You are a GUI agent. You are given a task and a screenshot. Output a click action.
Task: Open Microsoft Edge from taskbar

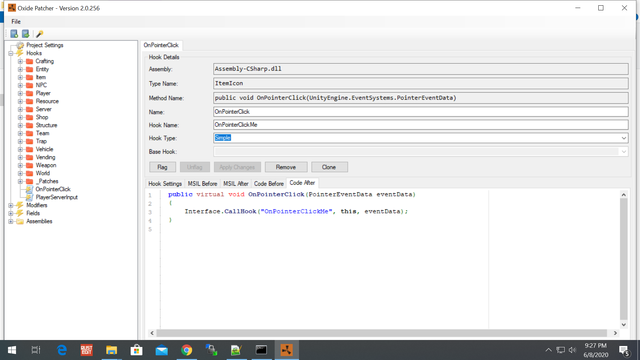tap(62, 350)
